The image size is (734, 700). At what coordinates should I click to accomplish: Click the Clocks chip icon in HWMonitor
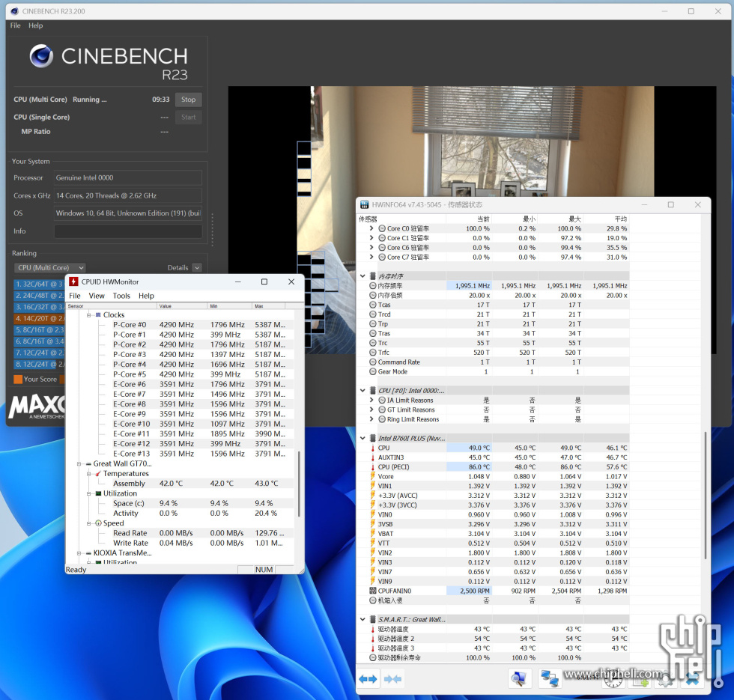98,315
